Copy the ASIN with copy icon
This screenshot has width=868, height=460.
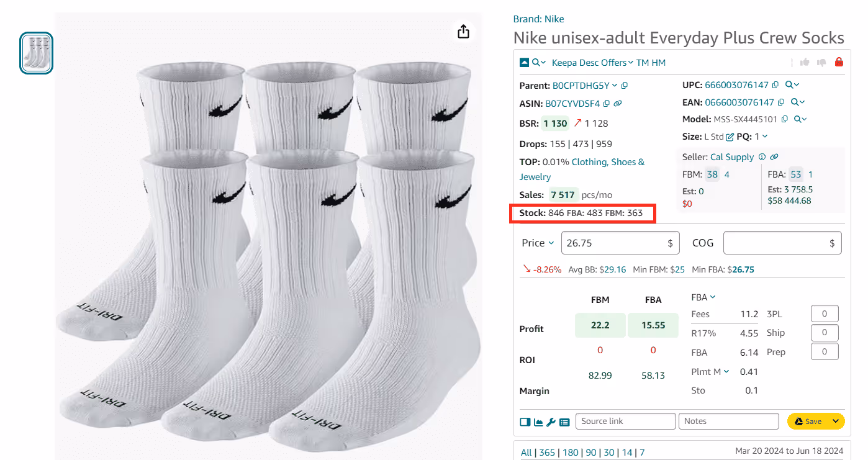point(607,104)
